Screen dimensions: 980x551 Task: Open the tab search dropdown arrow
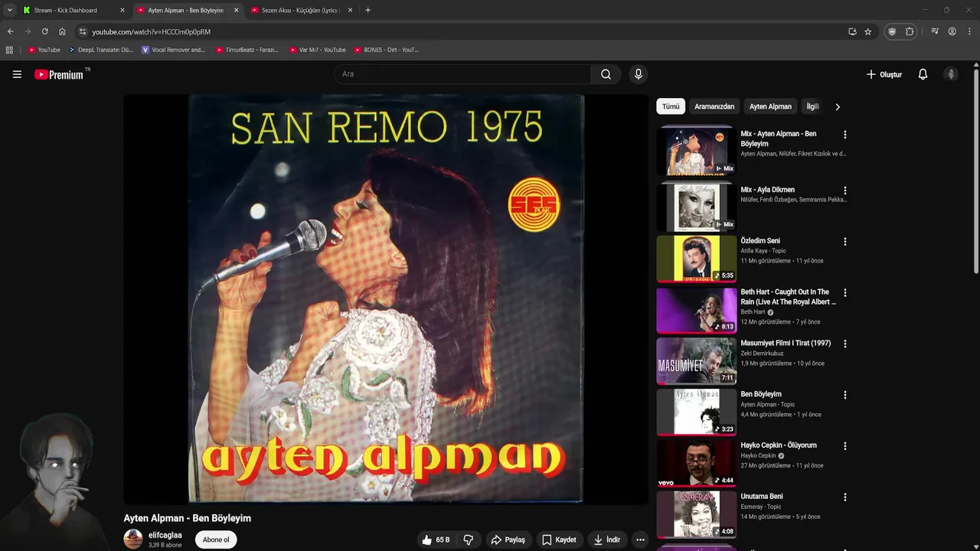[9, 10]
